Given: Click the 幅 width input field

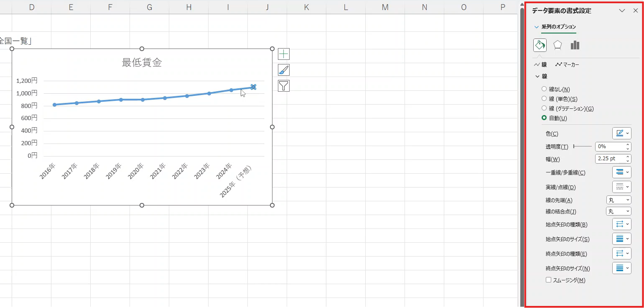Looking at the screenshot, I should (609, 159).
